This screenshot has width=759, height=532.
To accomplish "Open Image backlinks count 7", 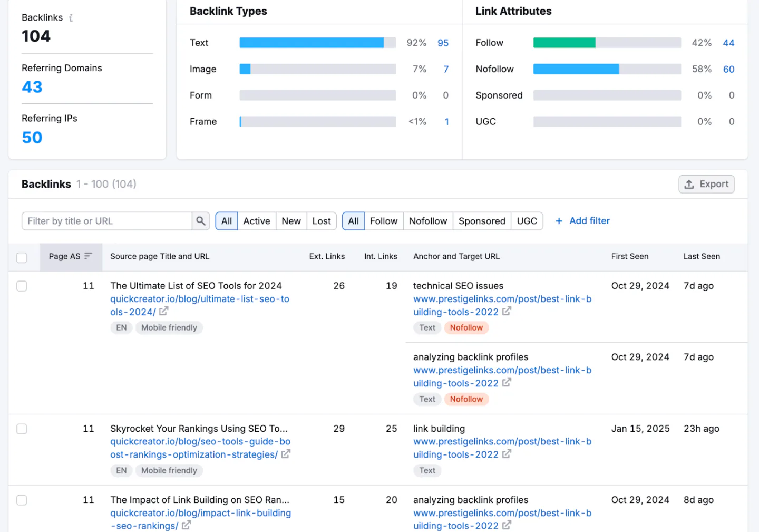I will (446, 69).
